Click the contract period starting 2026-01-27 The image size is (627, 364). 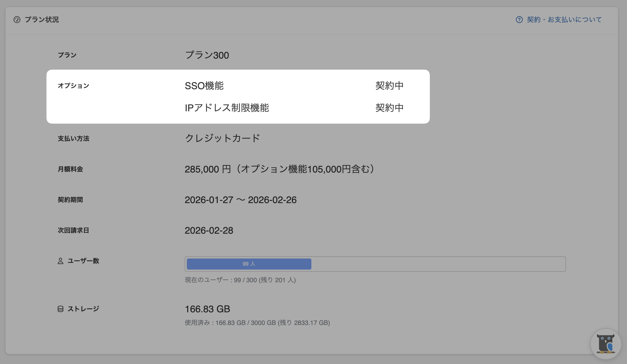coord(240,200)
